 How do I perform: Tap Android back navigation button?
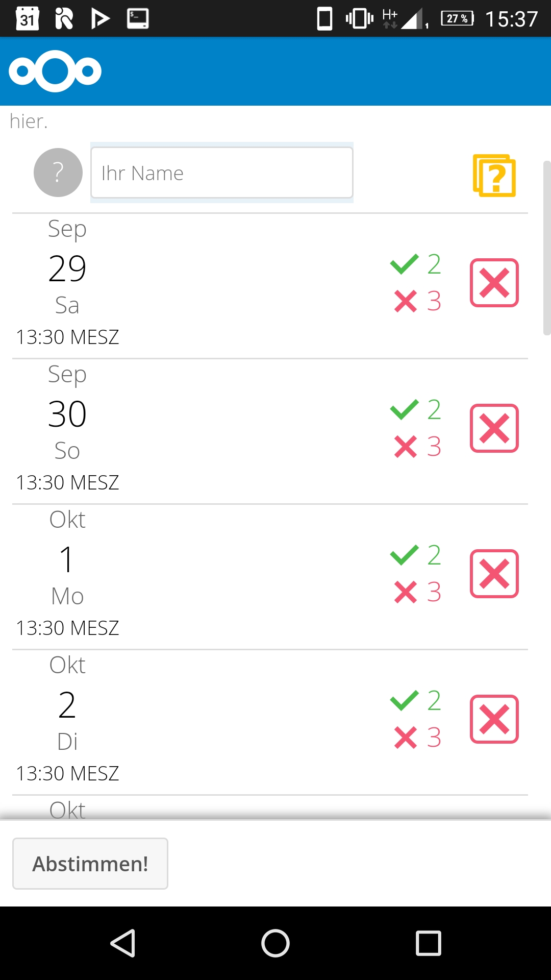[x=122, y=943]
